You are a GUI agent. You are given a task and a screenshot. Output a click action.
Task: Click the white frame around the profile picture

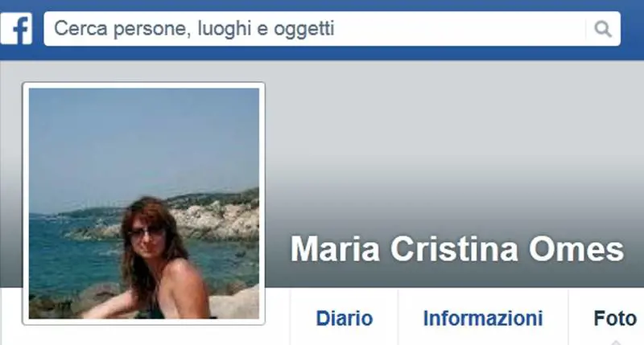[26, 203]
